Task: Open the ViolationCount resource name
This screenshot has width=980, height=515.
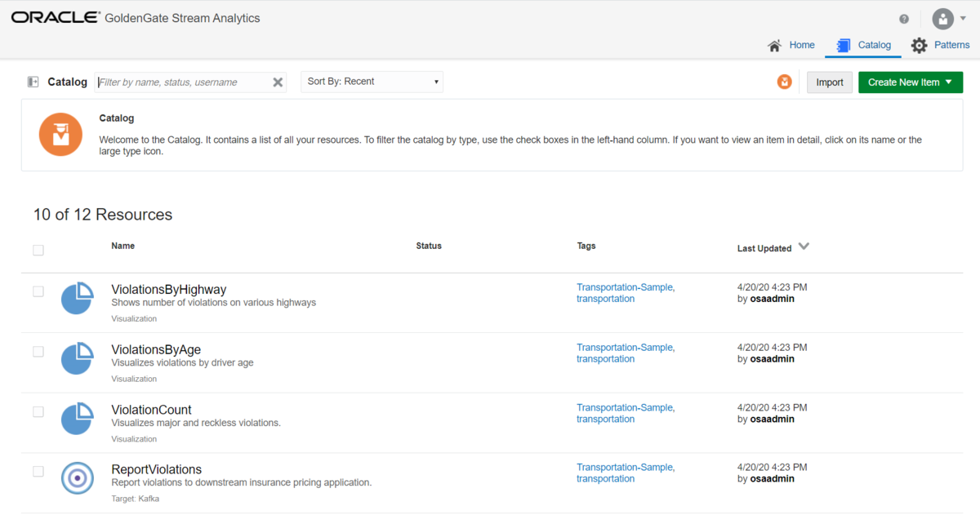Action: (x=152, y=410)
